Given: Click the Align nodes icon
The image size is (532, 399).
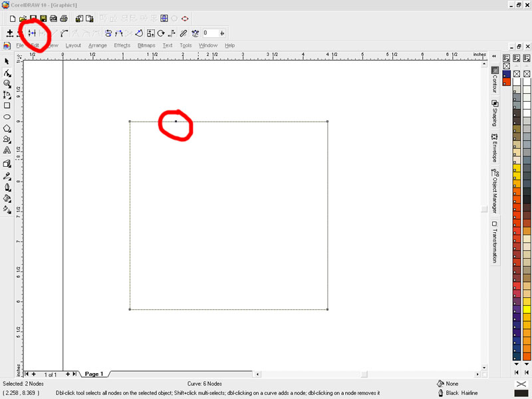Looking at the screenshot, I should coord(172,33).
